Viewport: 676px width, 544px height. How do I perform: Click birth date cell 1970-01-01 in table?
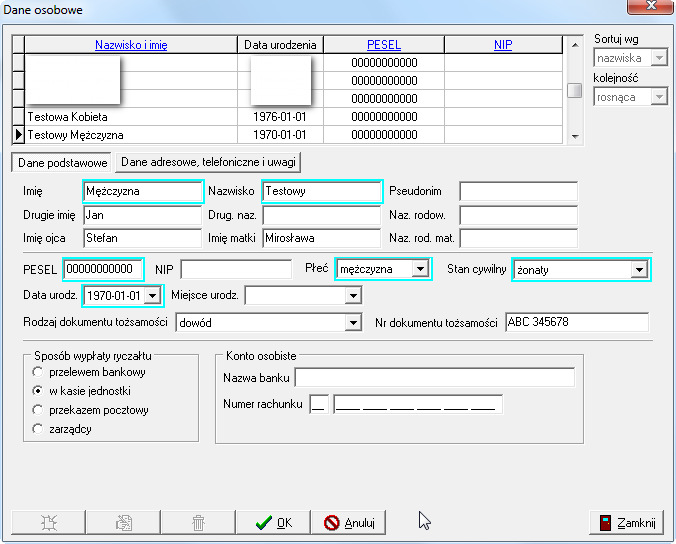click(280, 135)
